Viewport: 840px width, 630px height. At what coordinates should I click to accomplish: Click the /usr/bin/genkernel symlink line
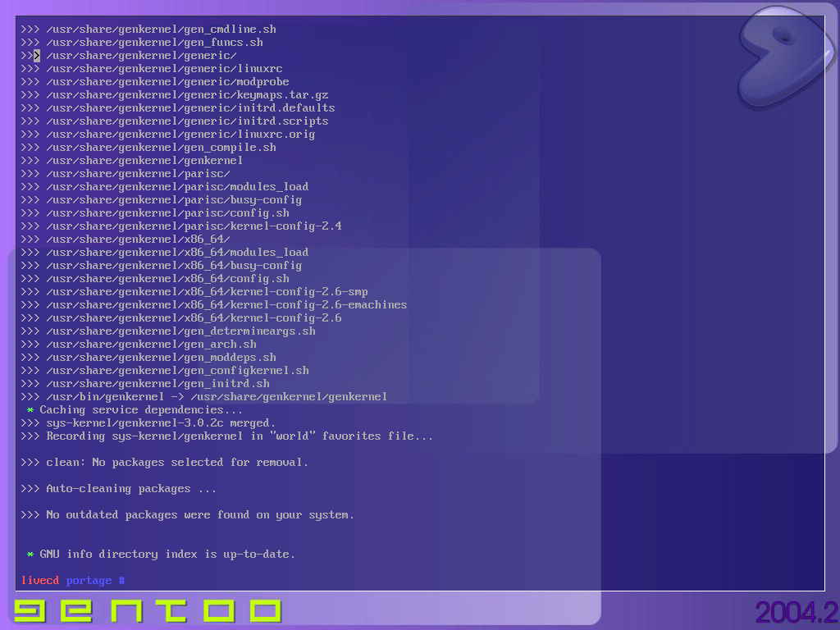(x=204, y=396)
